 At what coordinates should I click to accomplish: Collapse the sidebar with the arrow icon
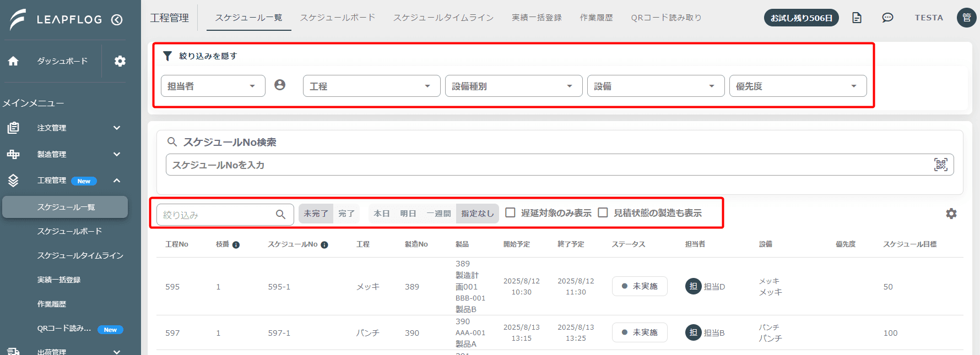(117, 20)
